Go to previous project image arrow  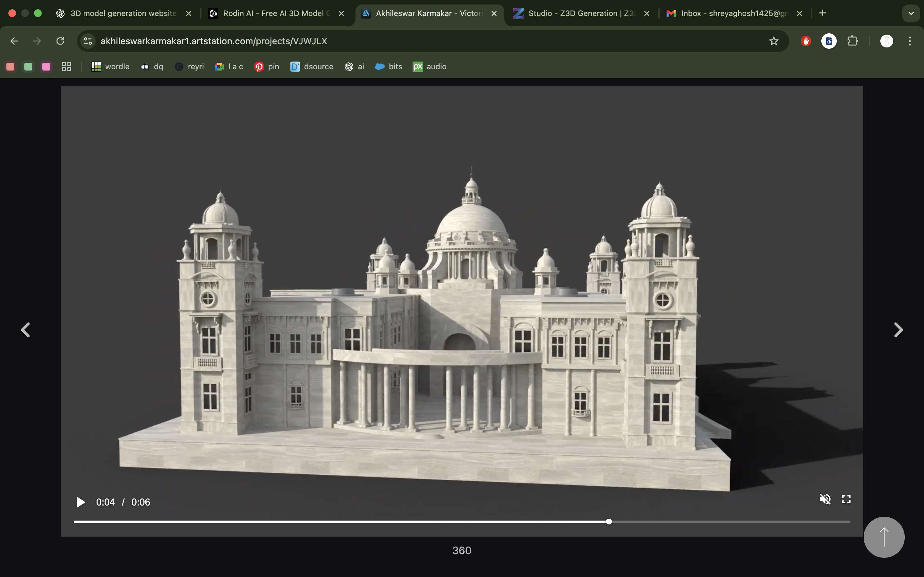26,330
